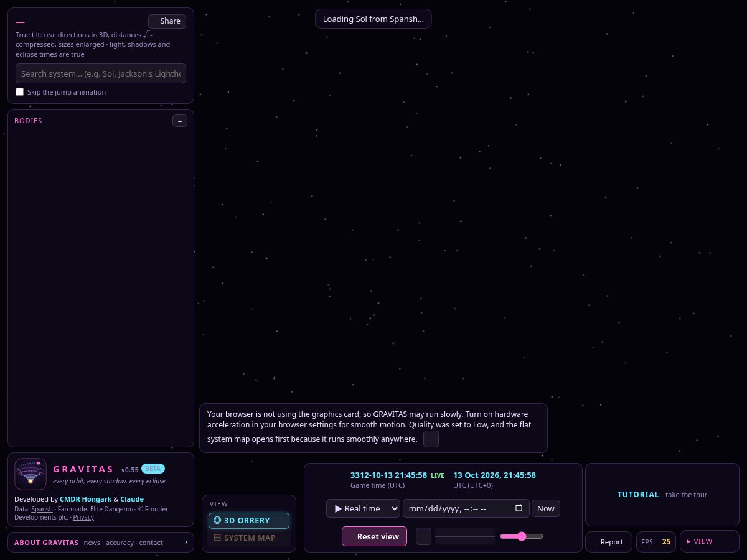Open the Real time speed dropdown

click(x=363, y=508)
